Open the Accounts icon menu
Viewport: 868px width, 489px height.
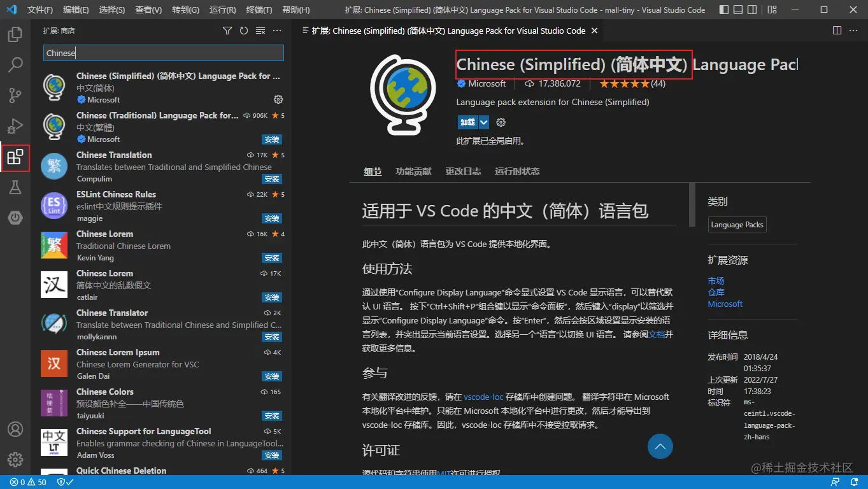tap(15, 429)
